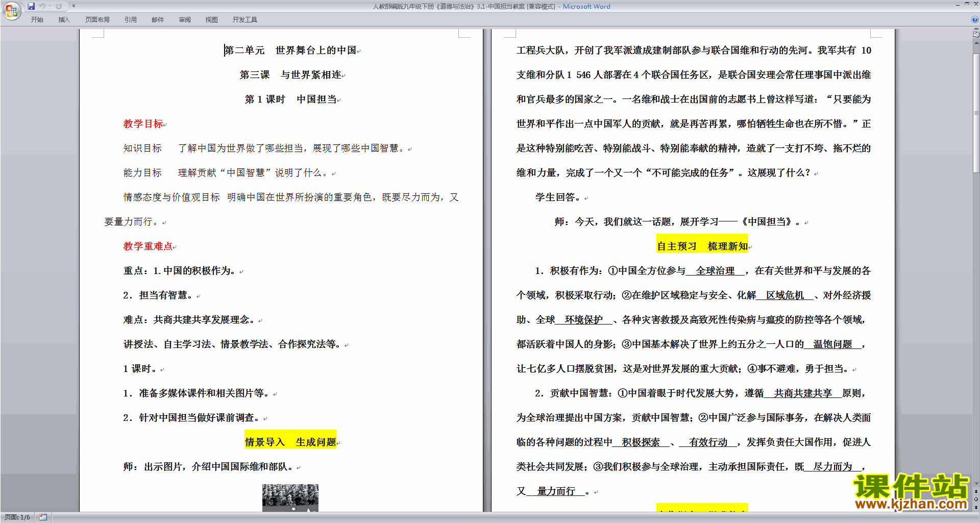Click the soldiers photo thumbnail on page one

click(290, 497)
